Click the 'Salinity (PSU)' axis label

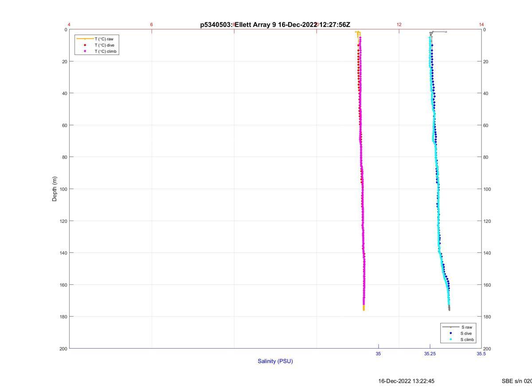[x=275, y=361]
